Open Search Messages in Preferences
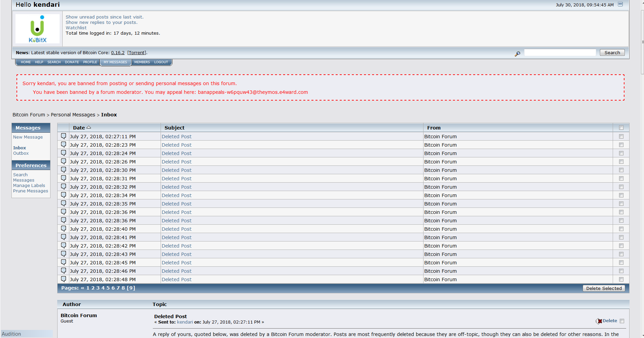 pos(24,177)
